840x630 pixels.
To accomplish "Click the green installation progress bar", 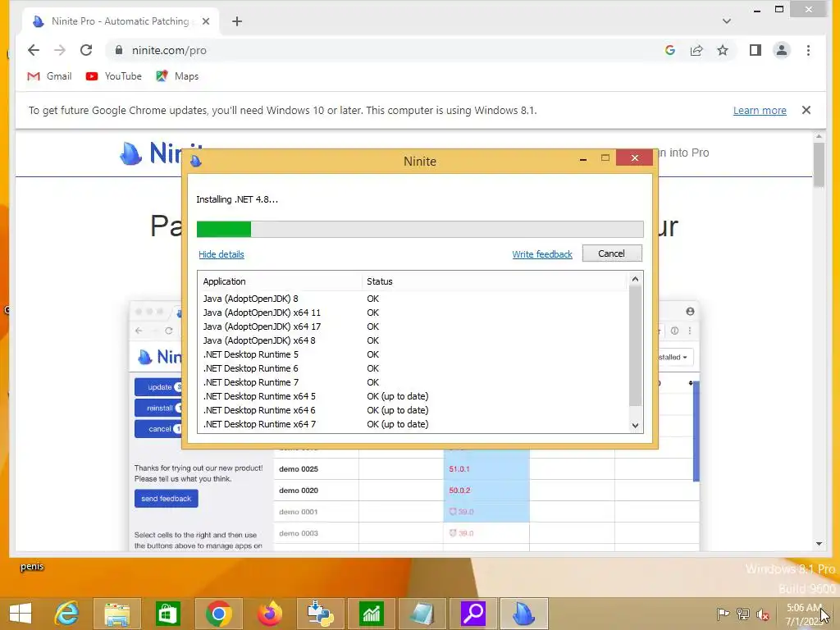I will (x=420, y=230).
